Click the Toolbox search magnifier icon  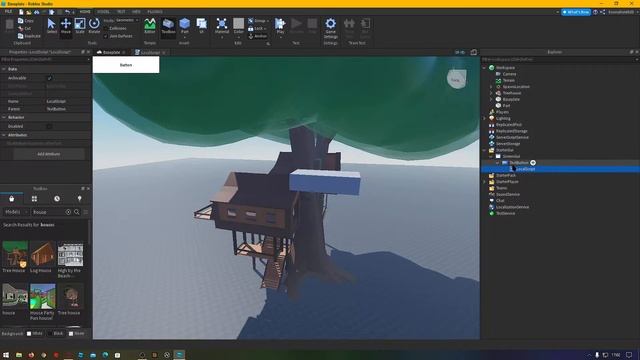(x=76, y=212)
